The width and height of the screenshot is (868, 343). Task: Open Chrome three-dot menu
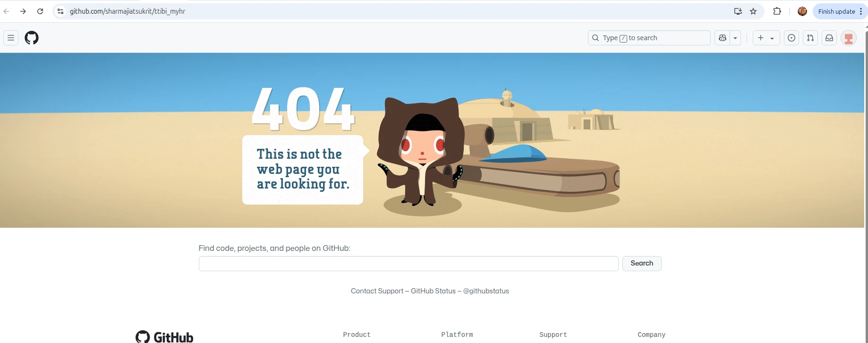[x=861, y=11]
